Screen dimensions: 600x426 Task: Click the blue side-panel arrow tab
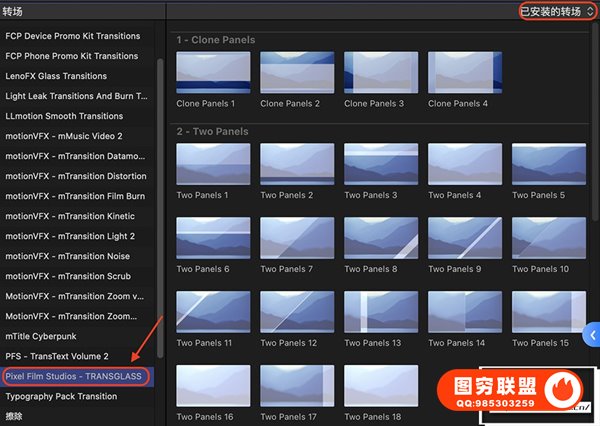pos(591,336)
